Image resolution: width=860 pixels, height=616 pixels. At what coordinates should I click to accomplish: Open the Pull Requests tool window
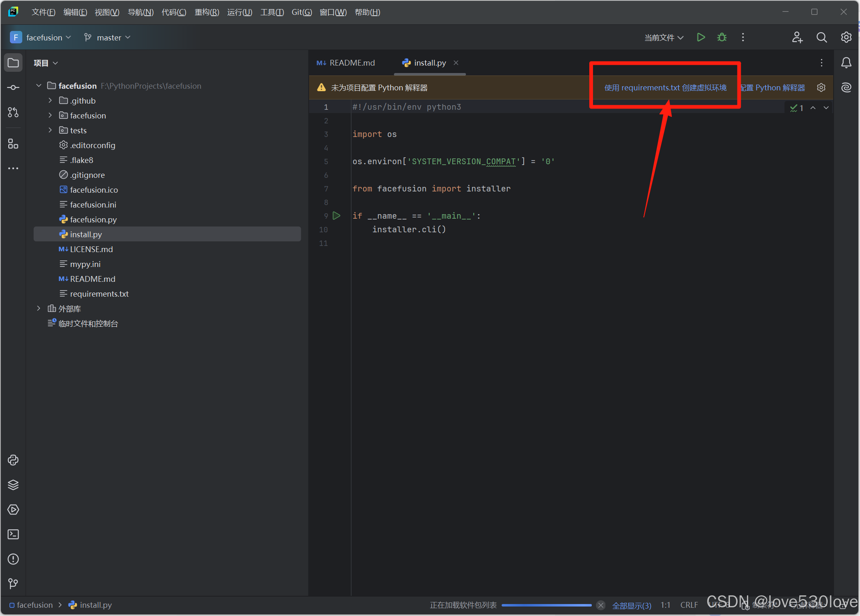(x=13, y=112)
